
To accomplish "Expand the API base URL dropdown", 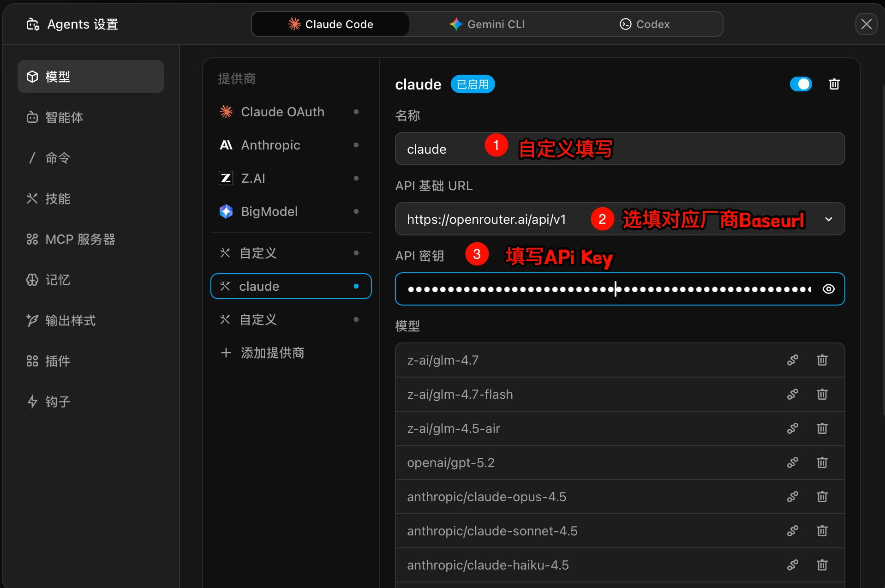I will [828, 219].
